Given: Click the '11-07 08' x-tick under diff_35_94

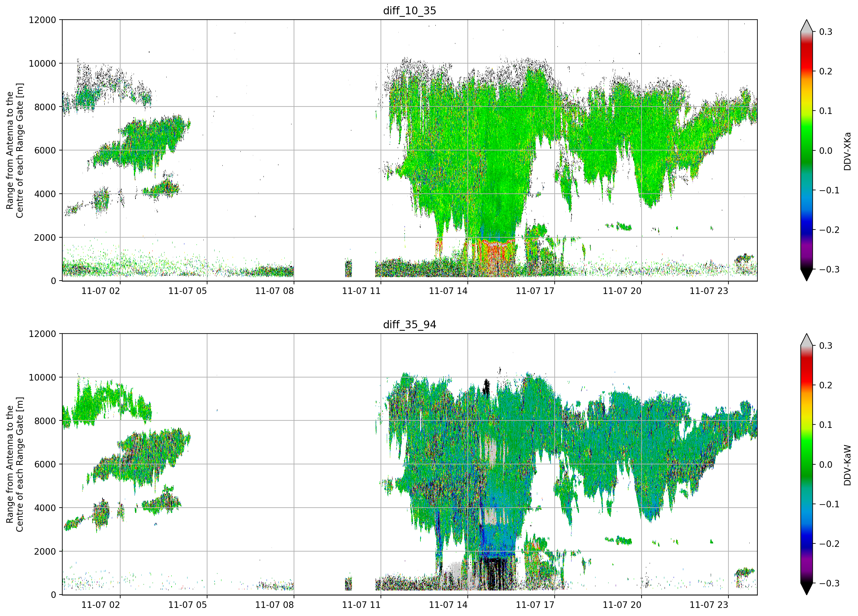Looking at the screenshot, I should pyautogui.click(x=274, y=605).
